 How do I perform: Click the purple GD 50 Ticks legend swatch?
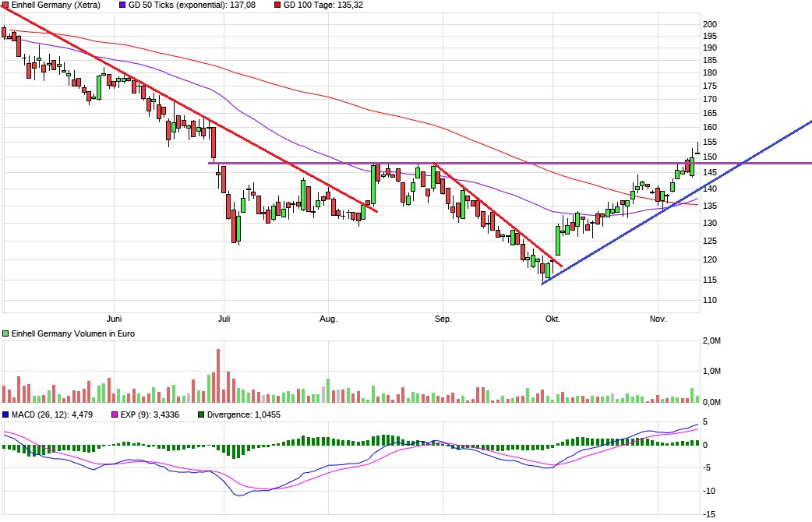point(121,5)
